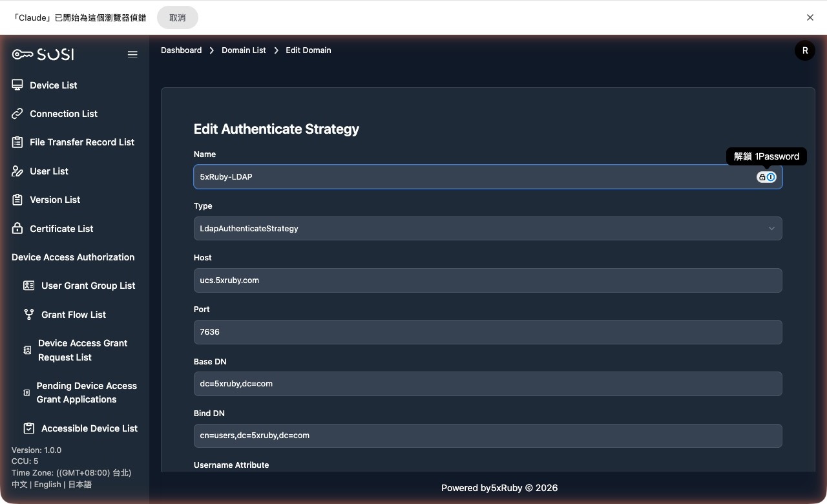Screen dimensions: 827x504
Task: Click the Grant Flow List branch icon
Action: pos(28,315)
